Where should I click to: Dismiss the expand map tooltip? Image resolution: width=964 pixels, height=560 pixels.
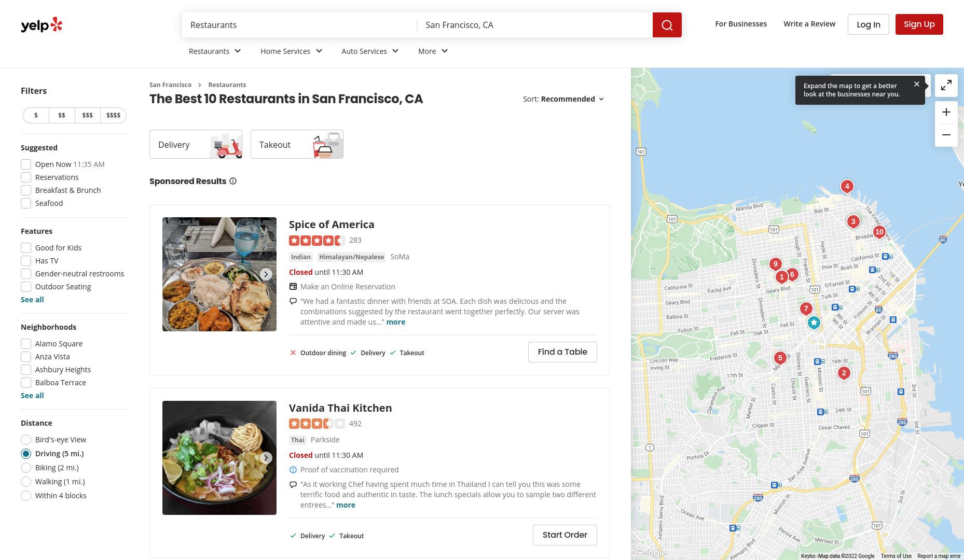tap(916, 84)
